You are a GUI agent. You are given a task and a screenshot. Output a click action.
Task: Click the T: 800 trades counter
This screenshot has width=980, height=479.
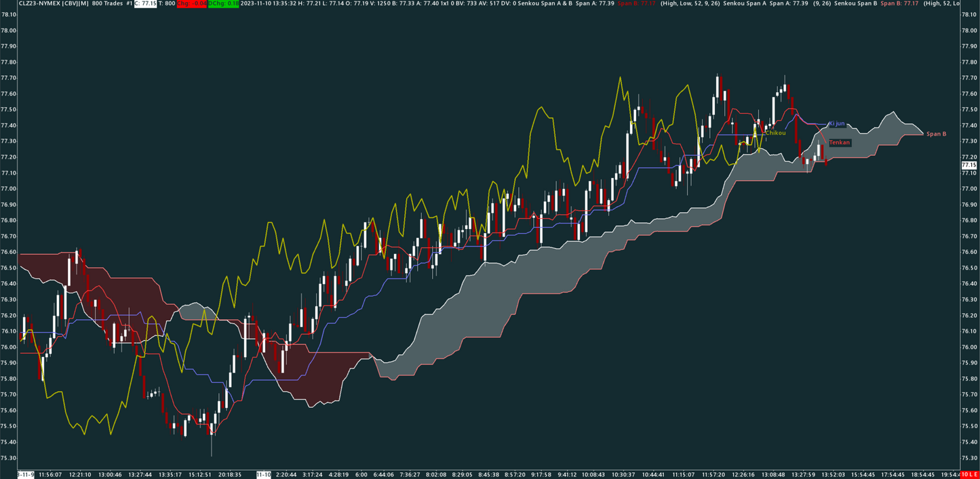(167, 4)
